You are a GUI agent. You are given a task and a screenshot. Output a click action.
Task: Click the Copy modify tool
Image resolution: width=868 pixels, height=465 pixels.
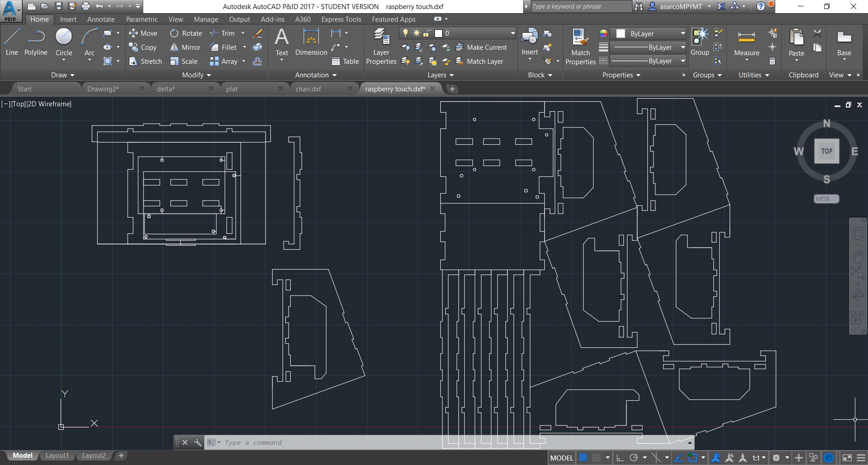pyautogui.click(x=143, y=47)
